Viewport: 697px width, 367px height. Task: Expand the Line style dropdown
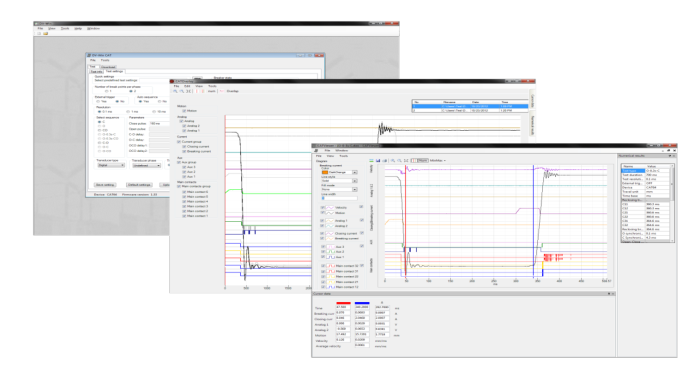click(340, 181)
